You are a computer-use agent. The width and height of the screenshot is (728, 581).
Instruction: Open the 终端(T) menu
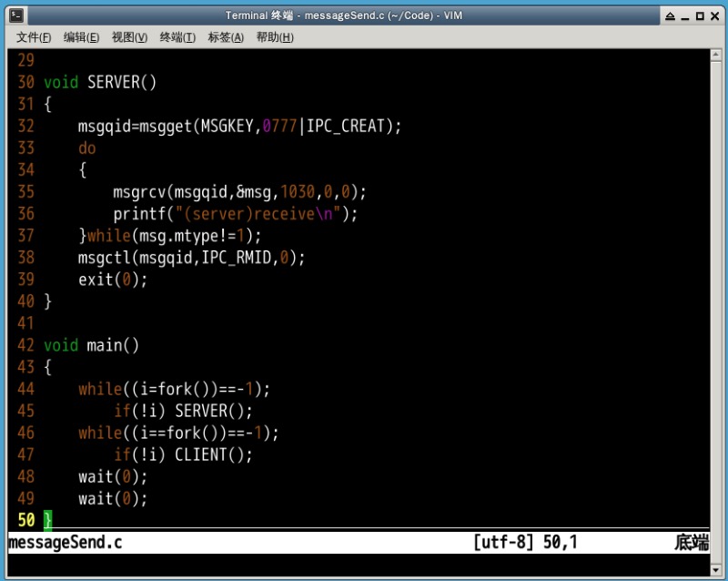(x=177, y=37)
